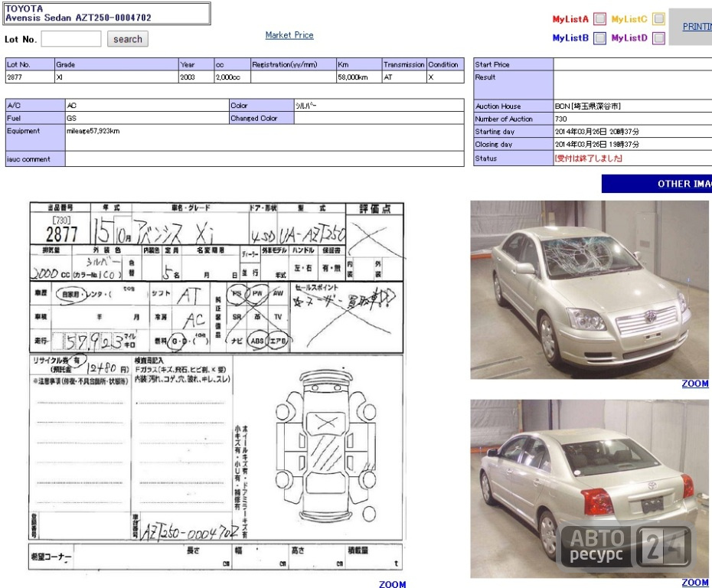Select the AT transmission cell

pos(404,77)
